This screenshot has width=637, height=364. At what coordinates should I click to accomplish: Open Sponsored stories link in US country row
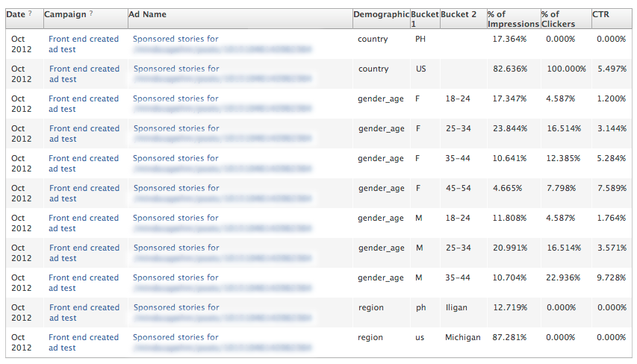176,69
